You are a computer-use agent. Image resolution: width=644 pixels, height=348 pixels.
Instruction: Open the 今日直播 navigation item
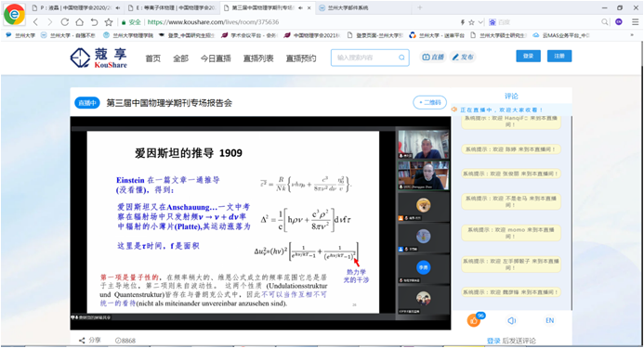(x=216, y=58)
